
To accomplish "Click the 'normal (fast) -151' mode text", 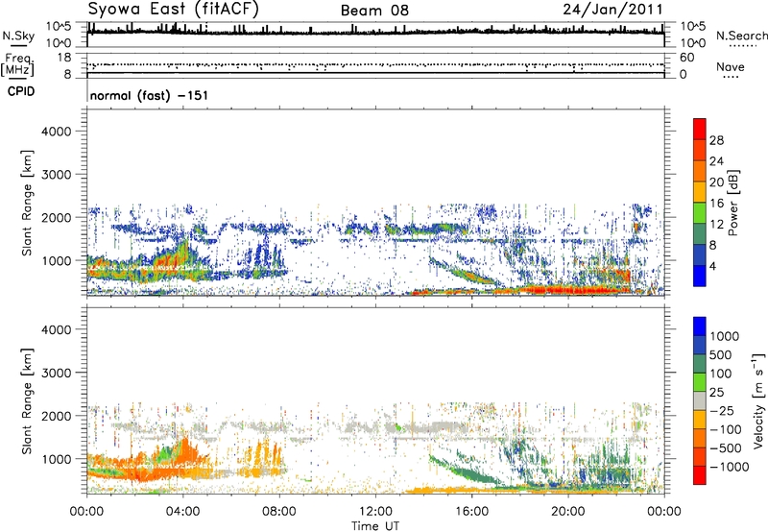I will [x=149, y=95].
